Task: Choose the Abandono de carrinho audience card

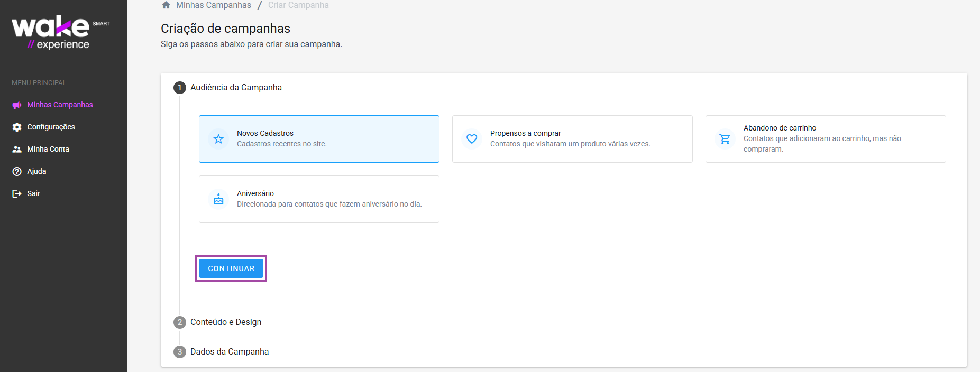Action: coord(826,139)
